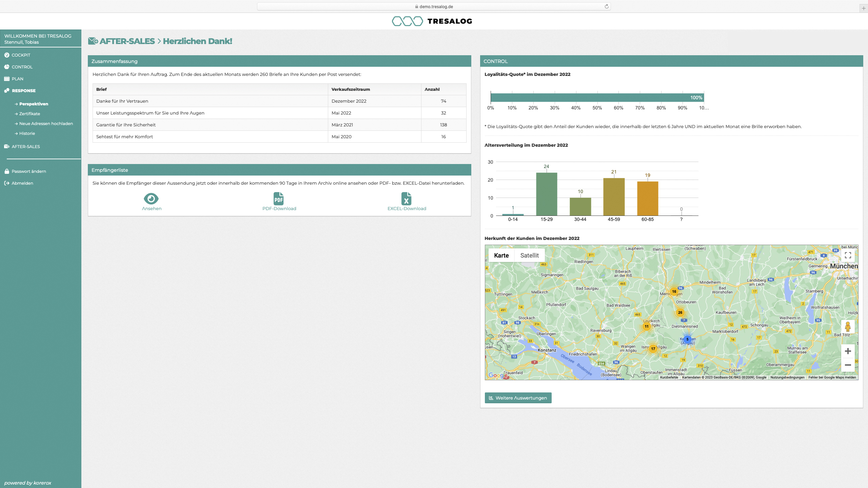This screenshot has height=488, width=868.
Task: Select Karte map type
Action: pos(501,256)
